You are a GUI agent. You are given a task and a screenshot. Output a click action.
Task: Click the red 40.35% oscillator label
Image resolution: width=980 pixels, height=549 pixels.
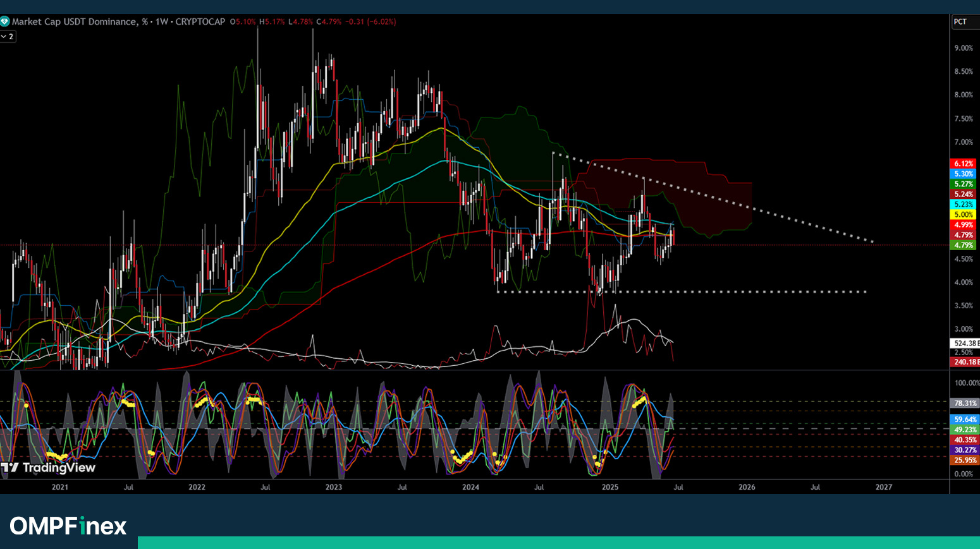tap(965, 440)
